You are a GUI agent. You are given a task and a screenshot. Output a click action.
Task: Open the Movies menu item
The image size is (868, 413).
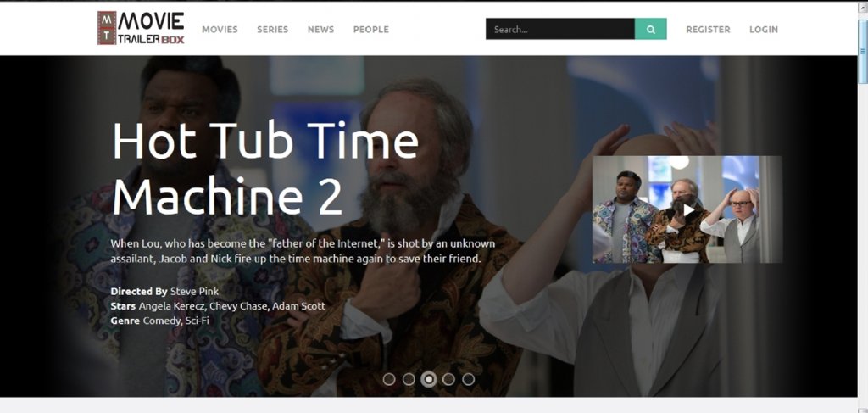coord(220,30)
